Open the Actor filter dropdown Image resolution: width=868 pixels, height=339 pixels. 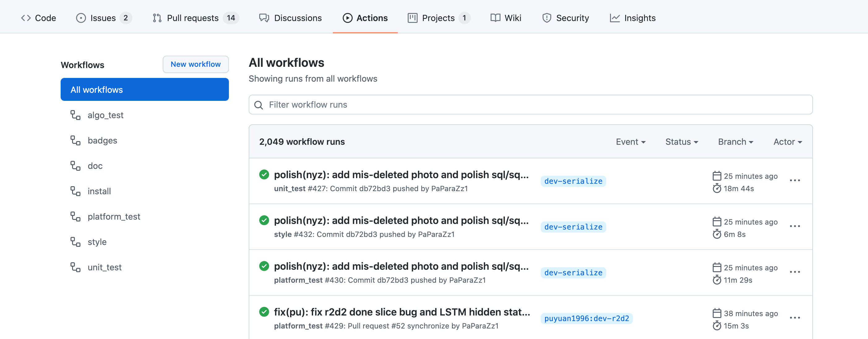coord(788,142)
